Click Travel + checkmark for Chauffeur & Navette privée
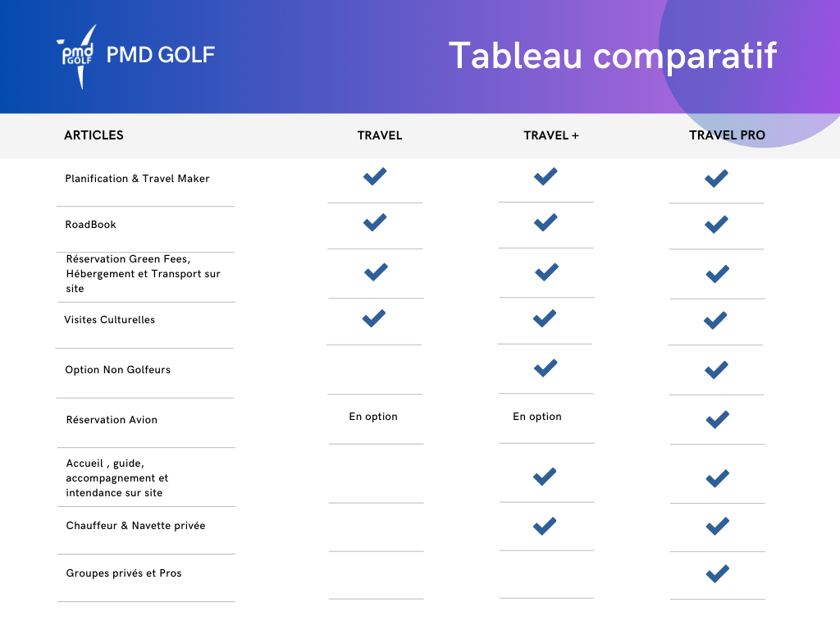The width and height of the screenshot is (840, 630). pyautogui.click(x=545, y=526)
